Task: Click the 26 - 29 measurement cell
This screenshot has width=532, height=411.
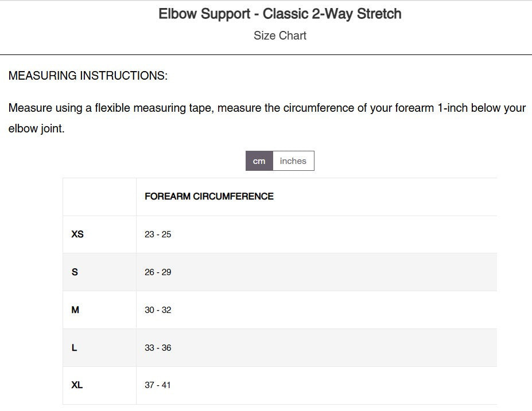Action: 316,272
